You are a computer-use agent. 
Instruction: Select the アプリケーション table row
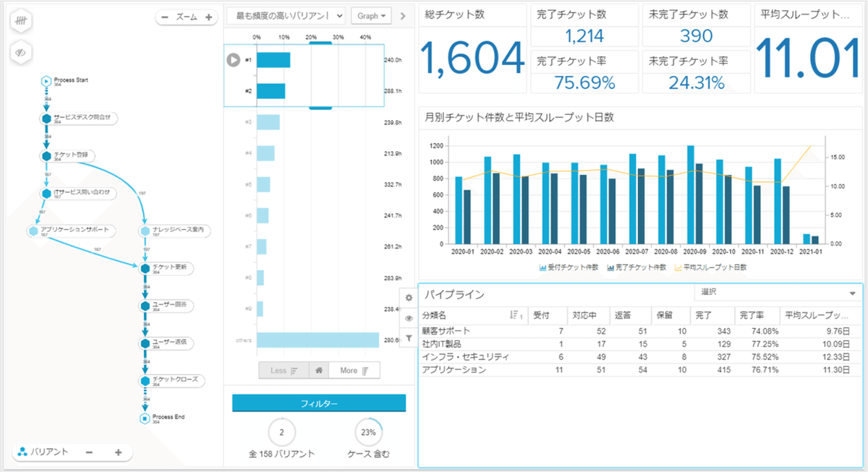pyautogui.click(x=641, y=369)
